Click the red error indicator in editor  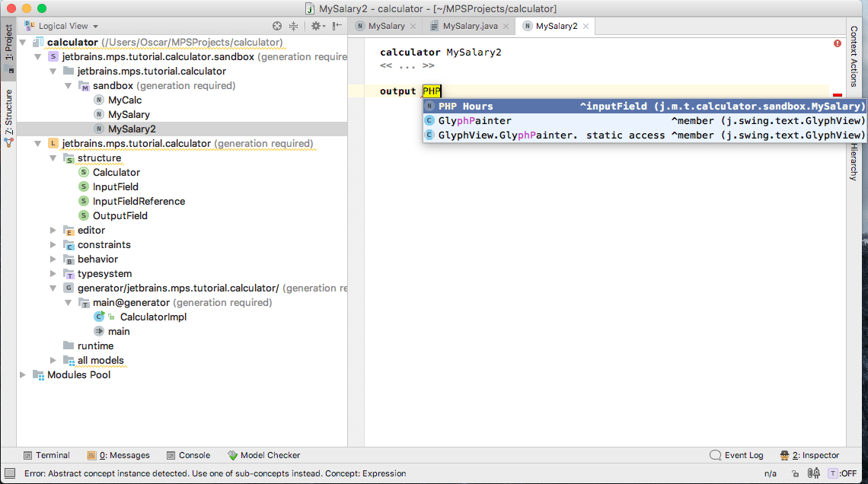837,43
